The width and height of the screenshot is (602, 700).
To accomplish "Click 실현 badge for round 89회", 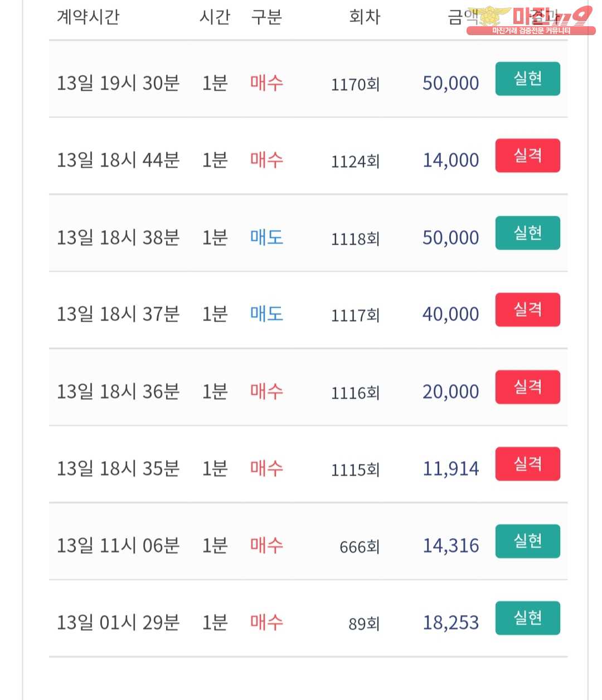I will (x=527, y=618).
